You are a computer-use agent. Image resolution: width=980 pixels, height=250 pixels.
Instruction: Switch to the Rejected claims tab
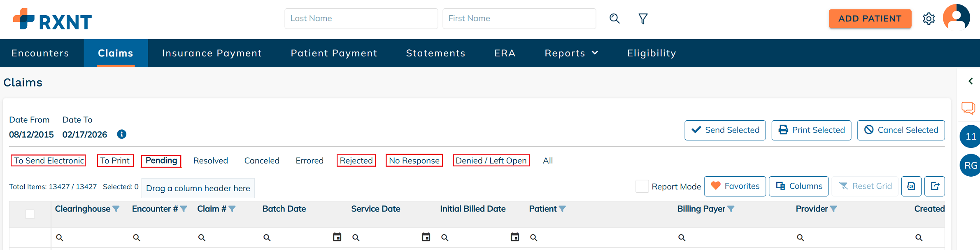(356, 161)
